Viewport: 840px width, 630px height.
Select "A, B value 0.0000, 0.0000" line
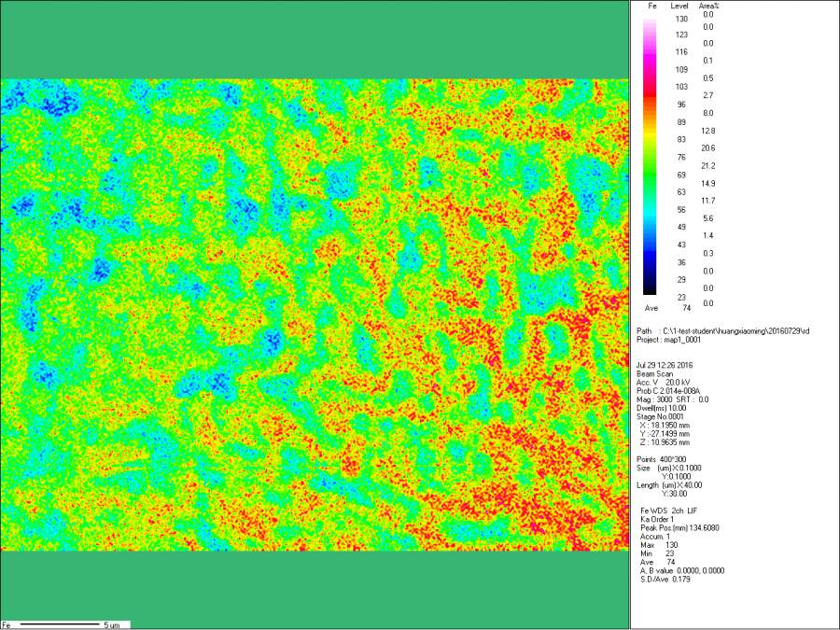682,571
